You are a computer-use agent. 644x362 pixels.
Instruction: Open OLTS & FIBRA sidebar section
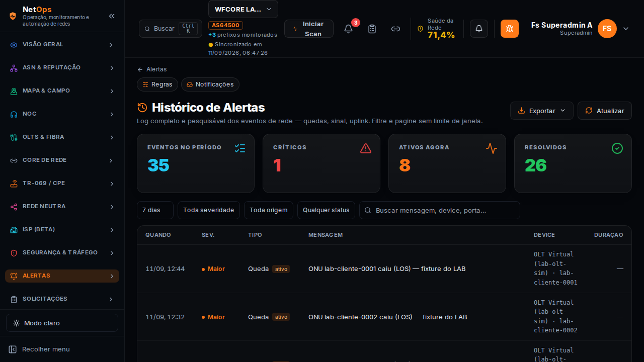[x=62, y=137]
